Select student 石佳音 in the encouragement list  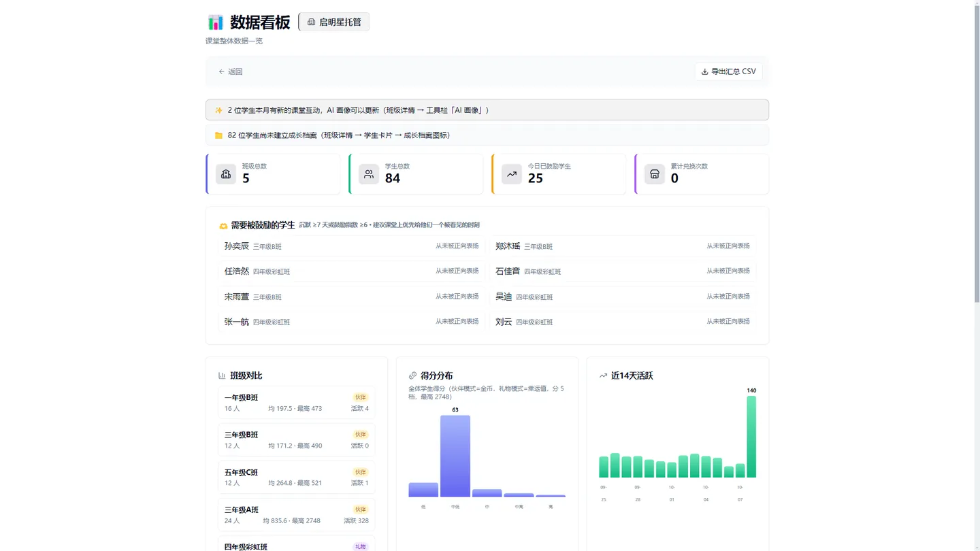623,271
